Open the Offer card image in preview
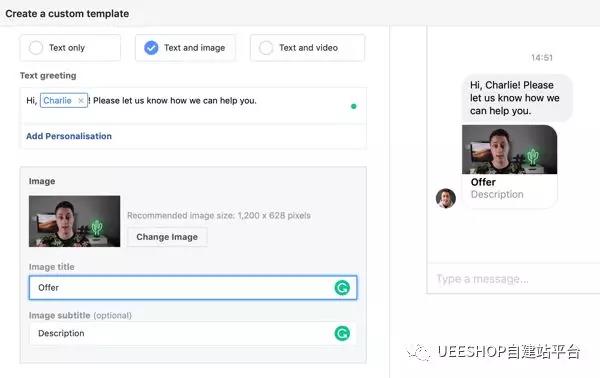The image size is (600, 378). (x=509, y=150)
